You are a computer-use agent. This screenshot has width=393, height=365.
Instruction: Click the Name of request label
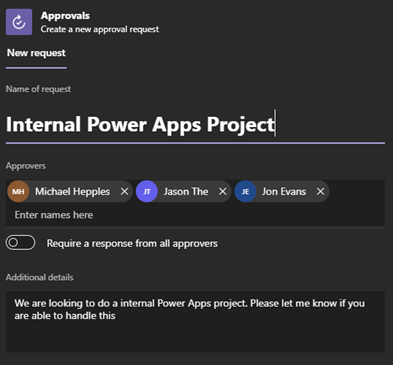(x=38, y=89)
